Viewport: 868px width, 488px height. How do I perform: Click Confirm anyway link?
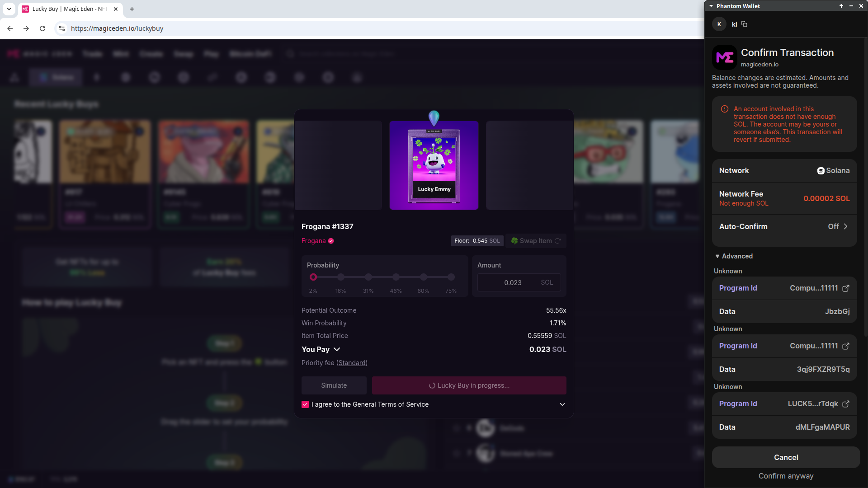(786, 476)
